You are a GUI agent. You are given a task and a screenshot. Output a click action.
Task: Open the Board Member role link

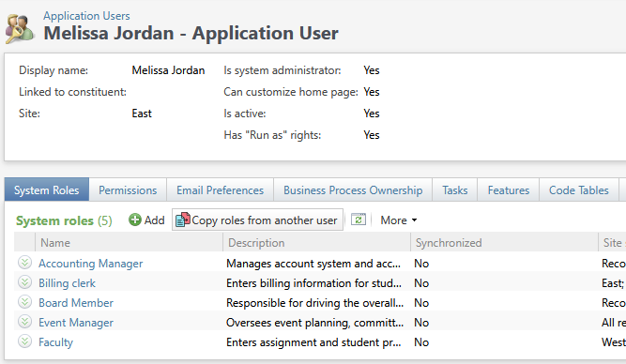point(76,302)
